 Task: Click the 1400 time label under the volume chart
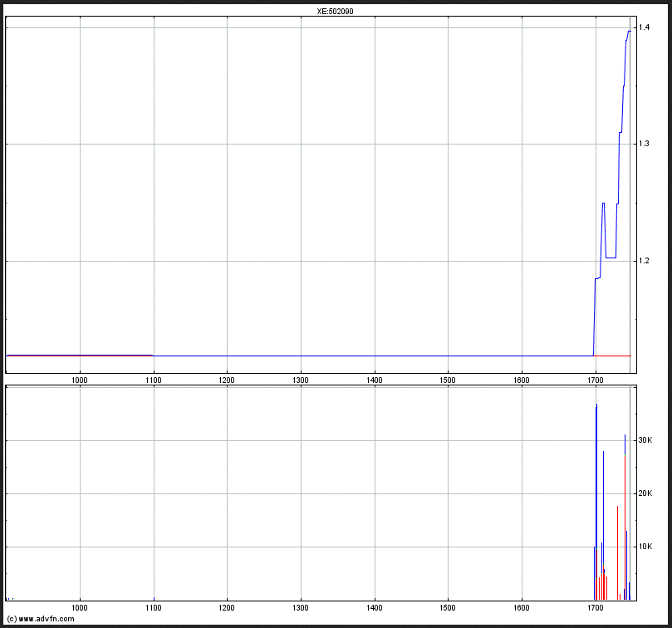pyautogui.click(x=374, y=608)
